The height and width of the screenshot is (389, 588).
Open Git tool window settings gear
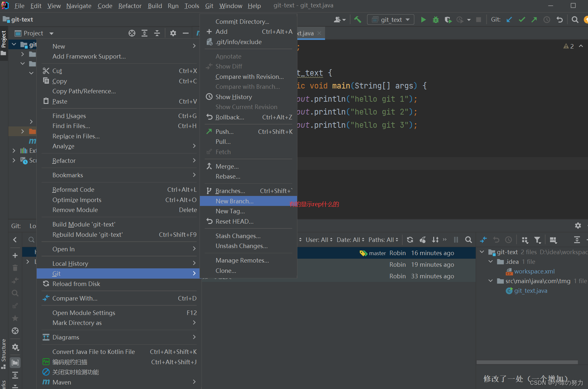[x=578, y=226]
